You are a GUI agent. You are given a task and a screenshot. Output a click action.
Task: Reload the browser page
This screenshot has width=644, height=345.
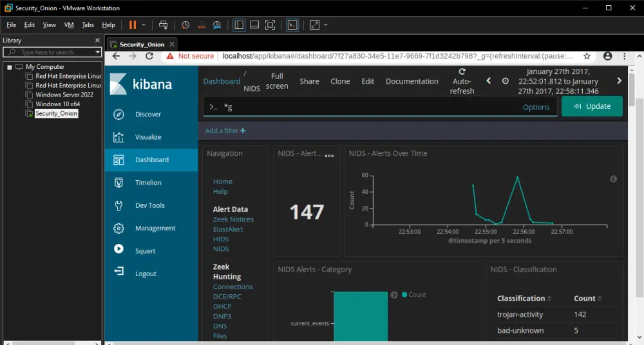tap(149, 56)
